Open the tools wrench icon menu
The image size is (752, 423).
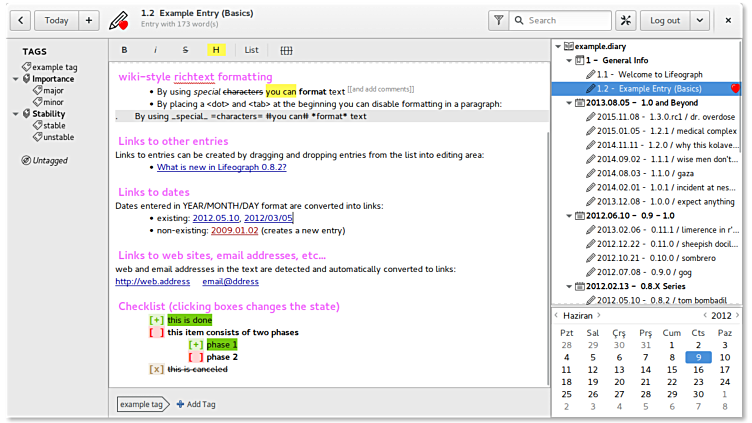pos(626,20)
